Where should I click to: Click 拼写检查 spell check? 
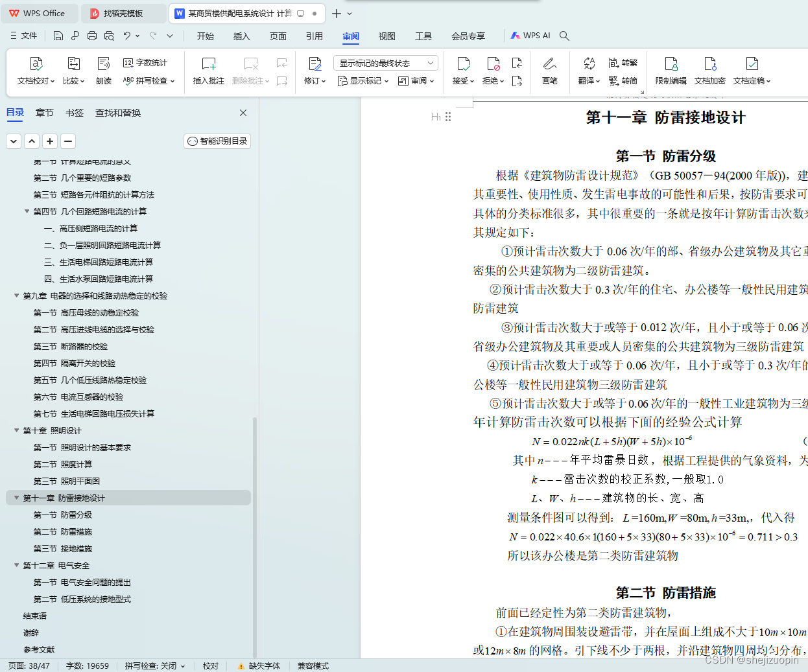pyautogui.click(x=149, y=81)
